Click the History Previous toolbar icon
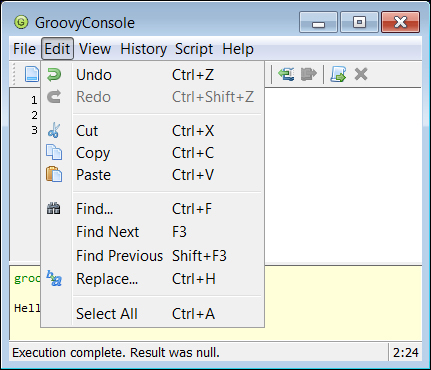Image resolution: width=431 pixels, height=370 pixels. pyautogui.click(x=286, y=74)
